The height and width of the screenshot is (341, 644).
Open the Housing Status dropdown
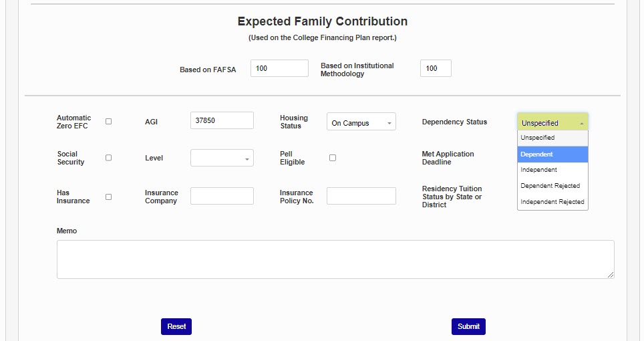coord(361,123)
